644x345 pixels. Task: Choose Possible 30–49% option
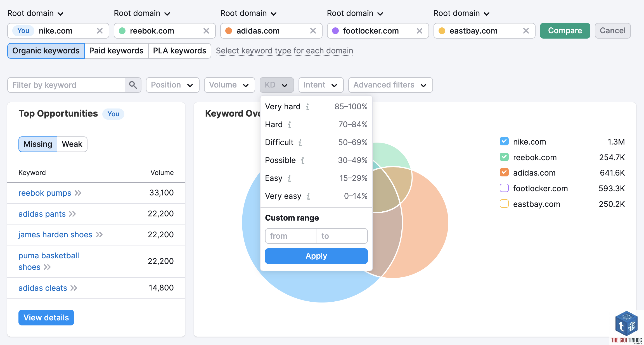(316, 160)
